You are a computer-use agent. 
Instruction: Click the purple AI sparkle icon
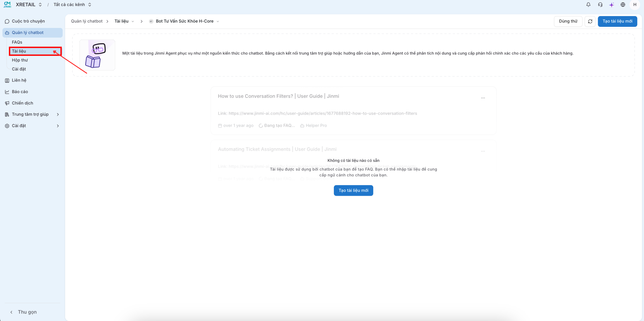tap(612, 4)
